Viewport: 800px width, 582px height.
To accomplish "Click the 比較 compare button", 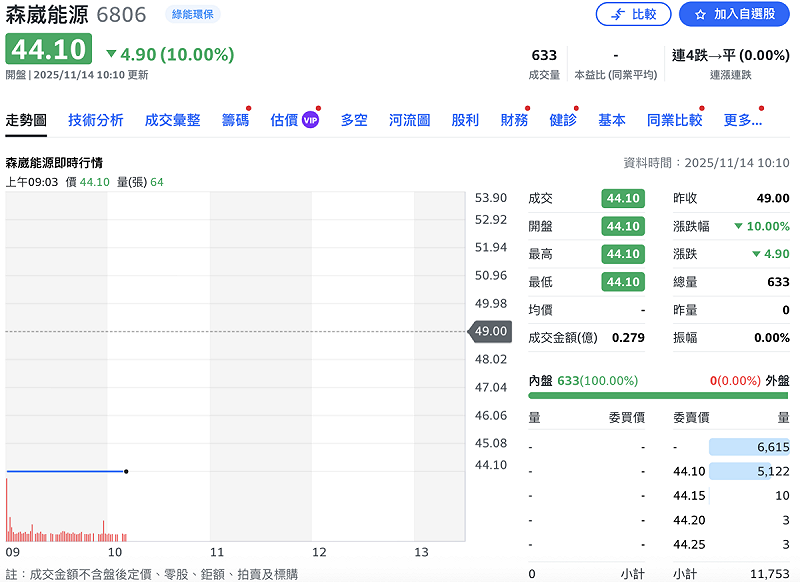I will tap(633, 15).
